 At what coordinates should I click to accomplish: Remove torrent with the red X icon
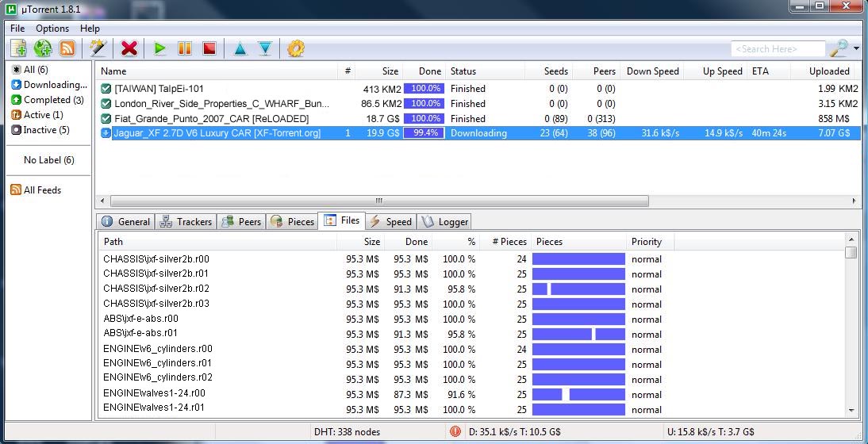point(129,48)
